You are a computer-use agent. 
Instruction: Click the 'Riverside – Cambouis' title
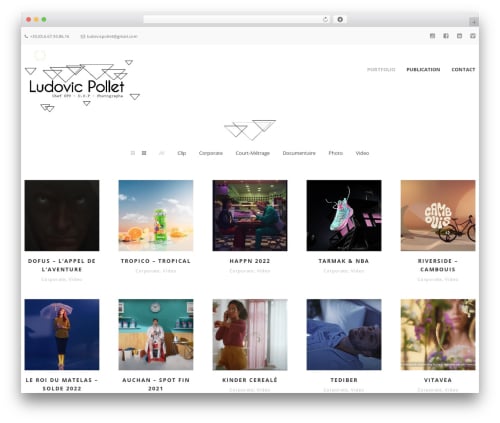438,265
